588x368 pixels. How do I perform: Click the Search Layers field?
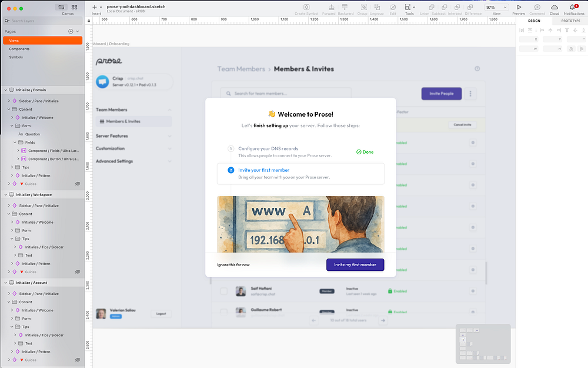(43, 21)
